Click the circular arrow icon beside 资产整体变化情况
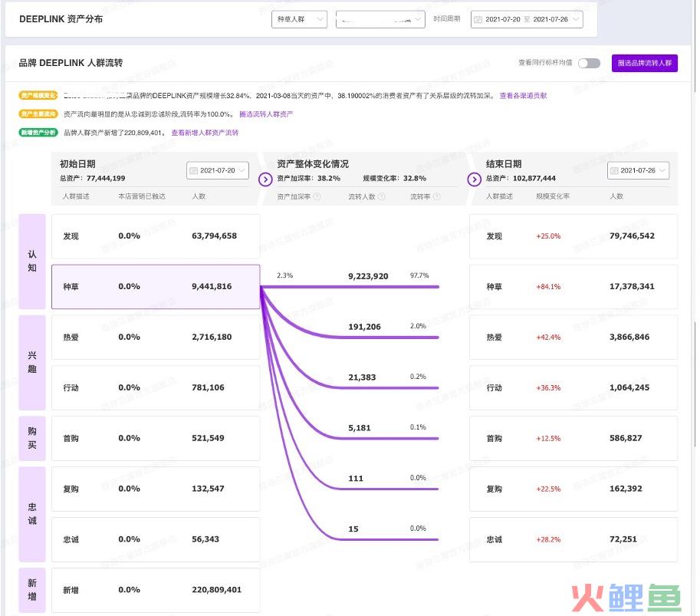 click(265, 180)
